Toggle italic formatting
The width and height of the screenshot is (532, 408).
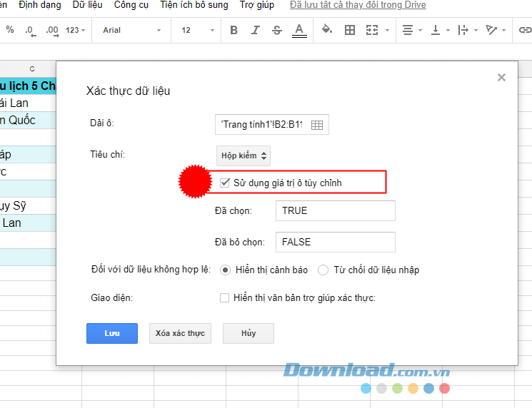pyautogui.click(x=255, y=30)
